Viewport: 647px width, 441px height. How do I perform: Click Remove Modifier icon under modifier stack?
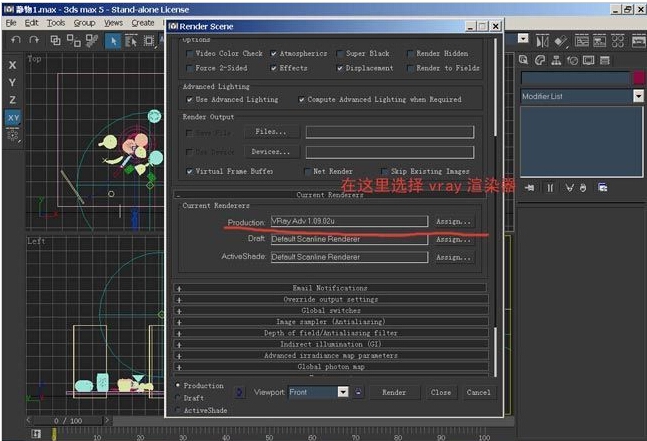coord(583,188)
